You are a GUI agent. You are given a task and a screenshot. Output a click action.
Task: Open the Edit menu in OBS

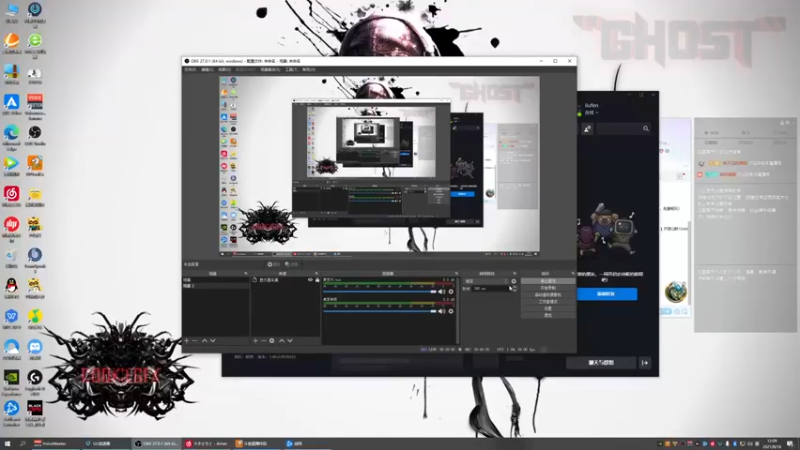(x=207, y=69)
